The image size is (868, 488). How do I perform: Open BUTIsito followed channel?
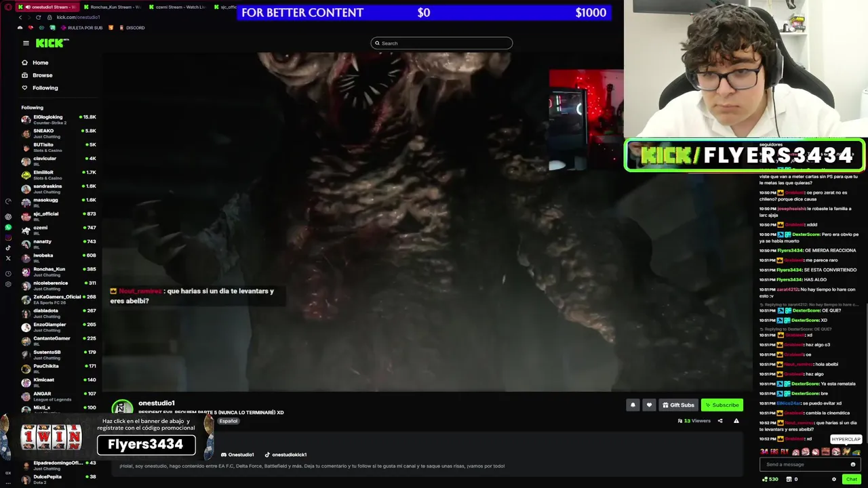58,147
